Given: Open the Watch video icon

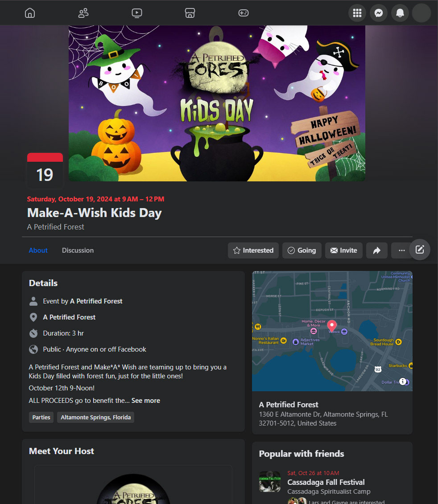Looking at the screenshot, I should [x=137, y=13].
